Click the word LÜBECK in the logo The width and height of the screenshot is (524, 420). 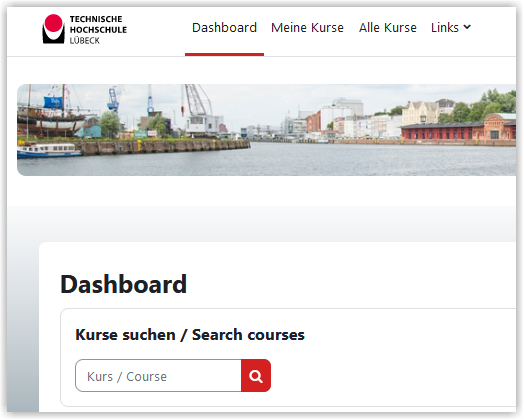pyautogui.click(x=85, y=41)
